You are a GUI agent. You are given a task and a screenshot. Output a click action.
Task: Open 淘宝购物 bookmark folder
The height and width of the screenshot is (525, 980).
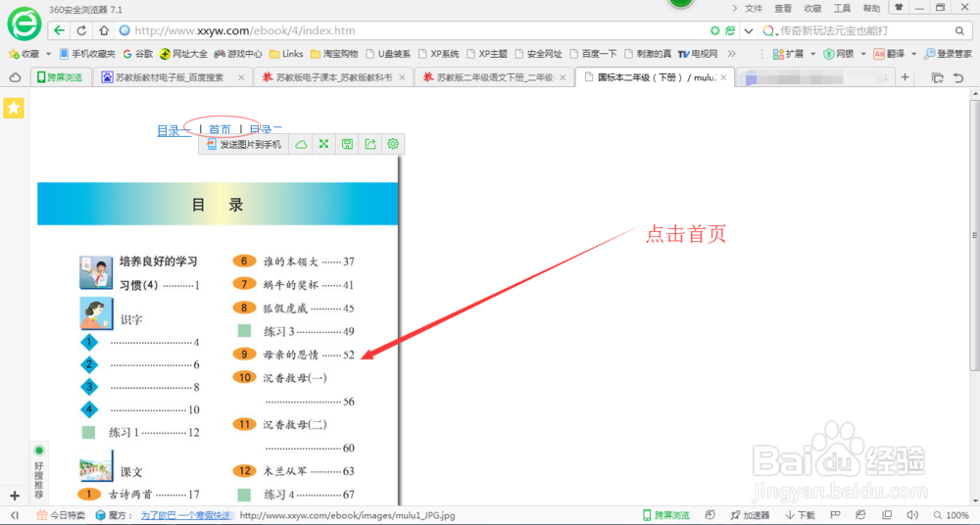(x=334, y=55)
